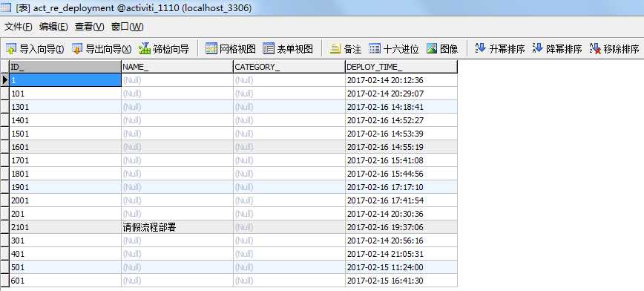Open the Edit menu (编辑)
The width and height of the screenshot is (644, 291).
(x=53, y=27)
